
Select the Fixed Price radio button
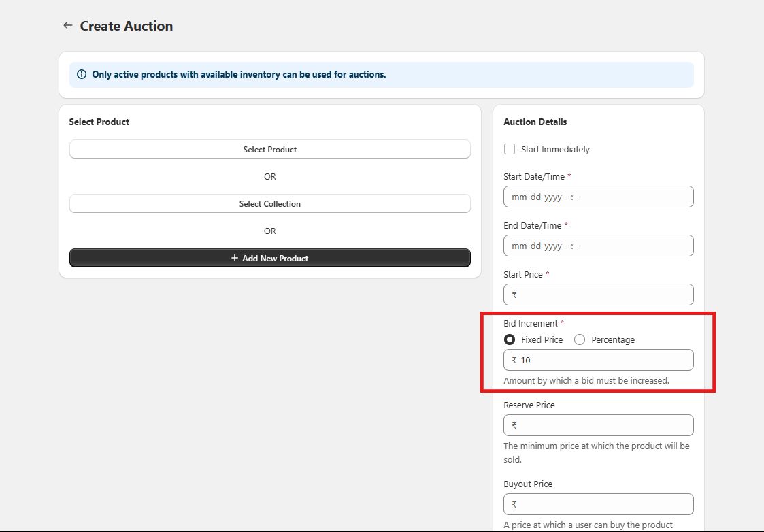click(510, 339)
